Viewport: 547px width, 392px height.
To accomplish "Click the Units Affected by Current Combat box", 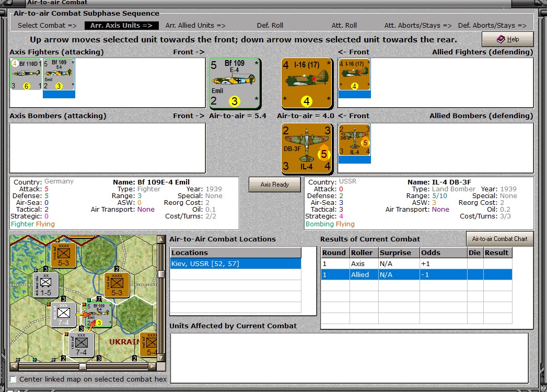I will coord(349,358).
